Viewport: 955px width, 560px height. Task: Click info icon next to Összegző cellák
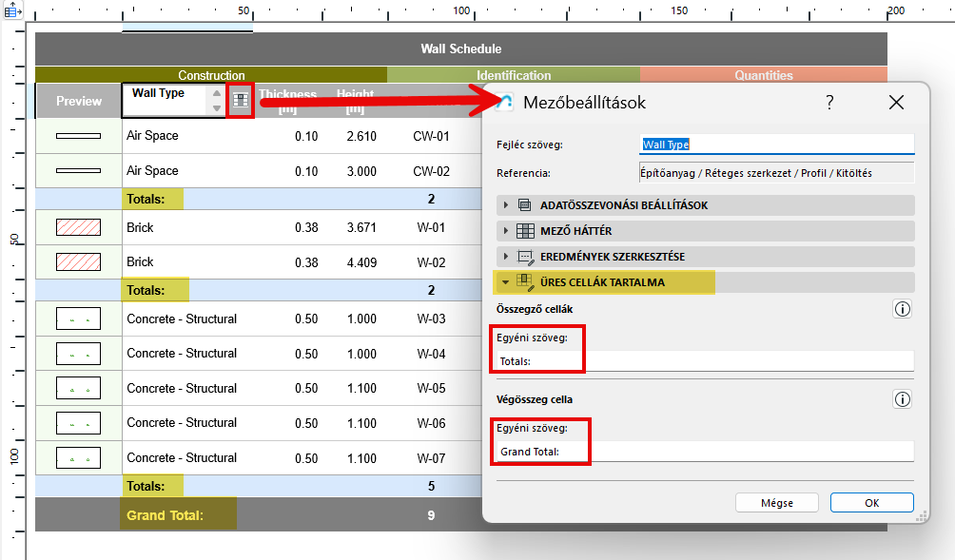(x=902, y=309)
